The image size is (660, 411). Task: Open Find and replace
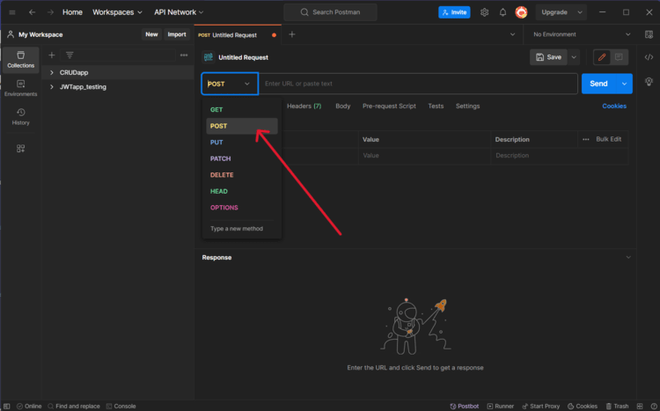tap(74, 406)
